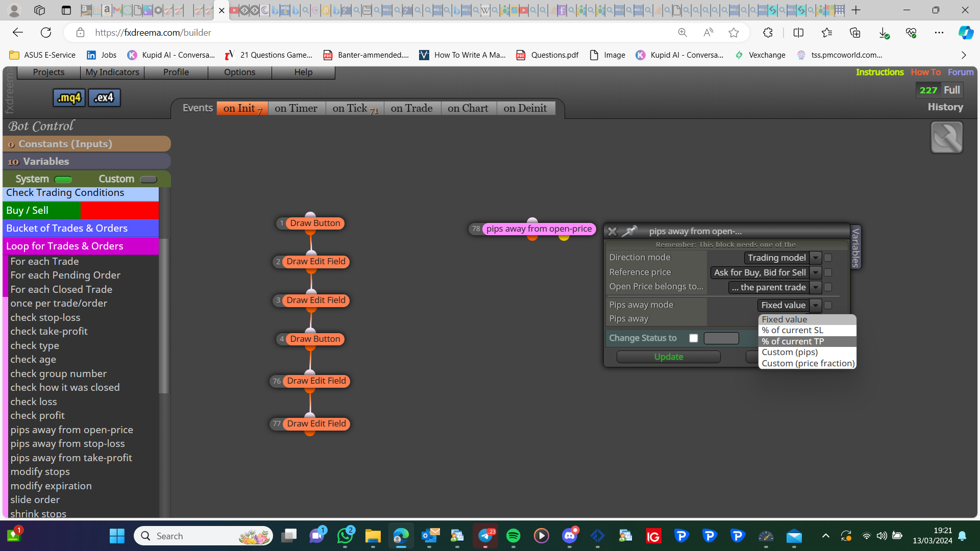Open the Options menu

[x=239, y=72]
